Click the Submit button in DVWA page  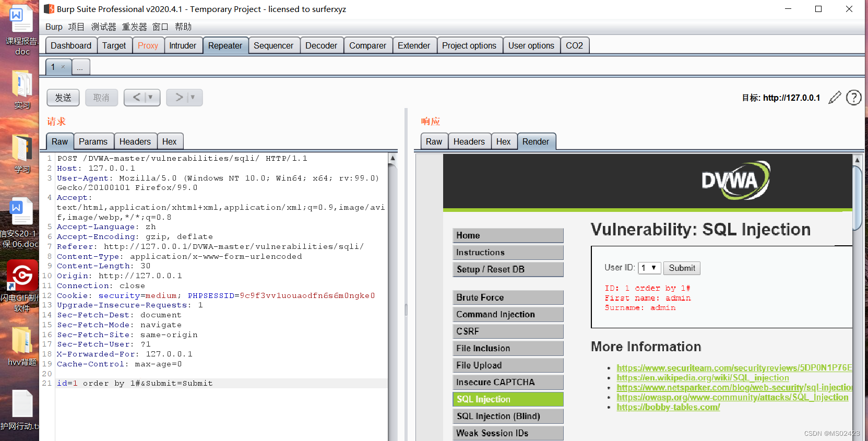[x=682, y=268]
